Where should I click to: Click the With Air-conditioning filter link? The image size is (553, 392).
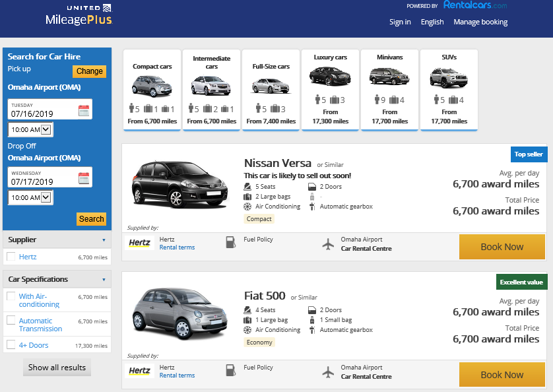point(39,300)
